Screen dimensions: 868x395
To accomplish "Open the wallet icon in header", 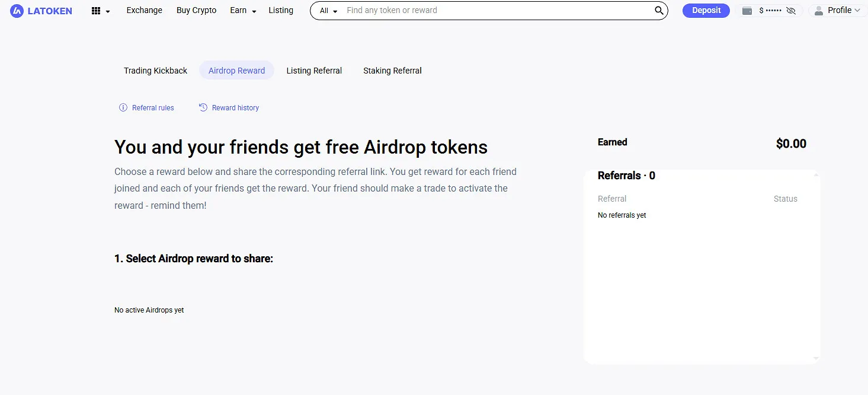I will 747,11.
